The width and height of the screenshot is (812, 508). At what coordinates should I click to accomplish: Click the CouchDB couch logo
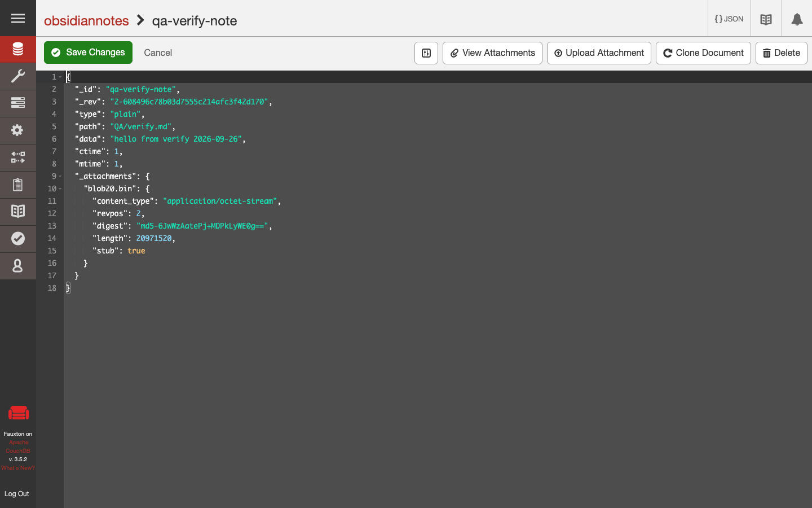[x=18, y=413]
